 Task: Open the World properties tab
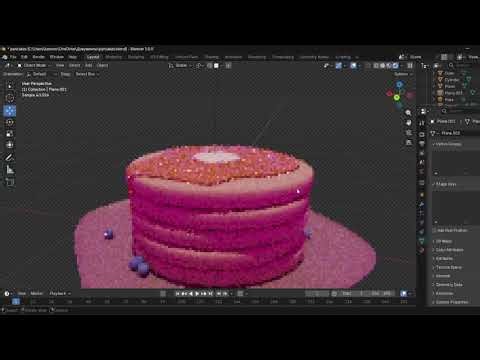tap(422, 172)
